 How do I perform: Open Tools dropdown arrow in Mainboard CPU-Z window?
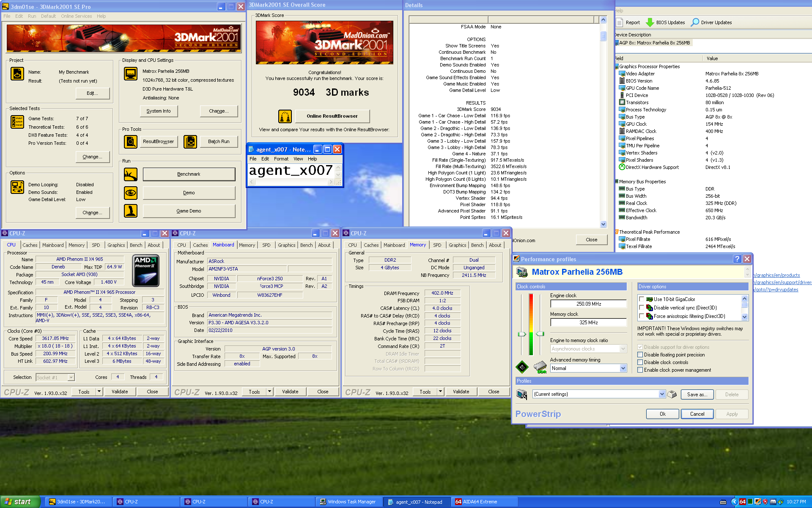[x=270, y=392]
